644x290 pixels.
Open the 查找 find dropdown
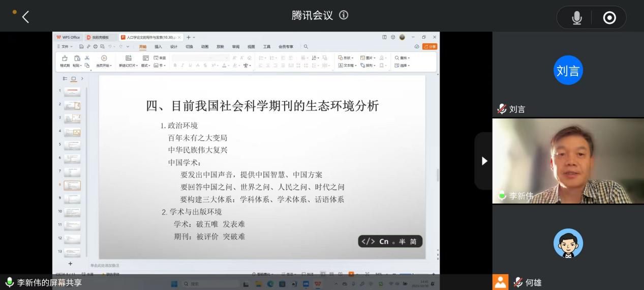(403, 58)
